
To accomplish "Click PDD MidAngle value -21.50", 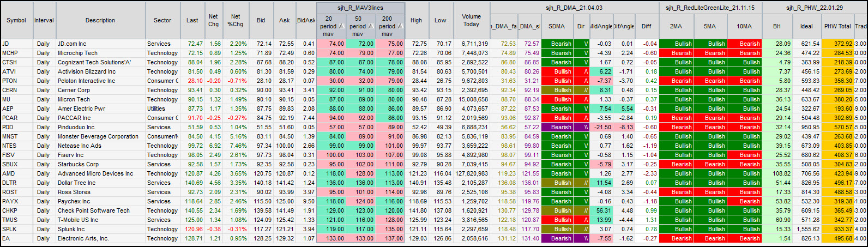I will point(601,127).
